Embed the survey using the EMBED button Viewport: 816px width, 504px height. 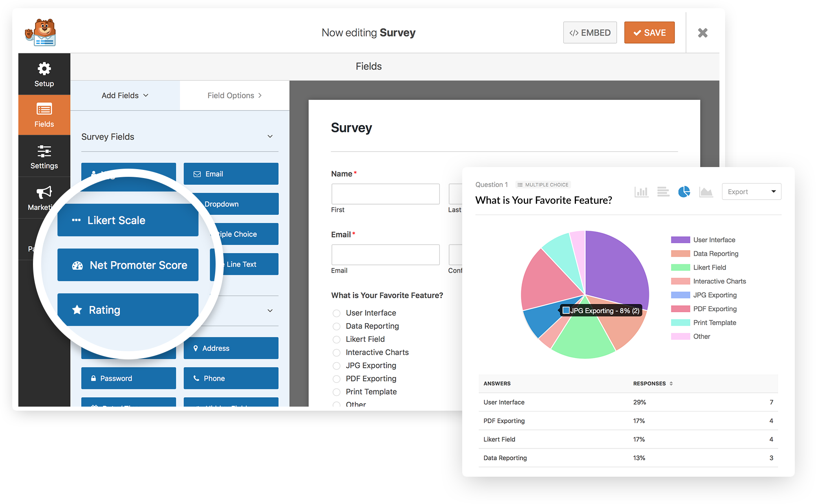point(590,32)
